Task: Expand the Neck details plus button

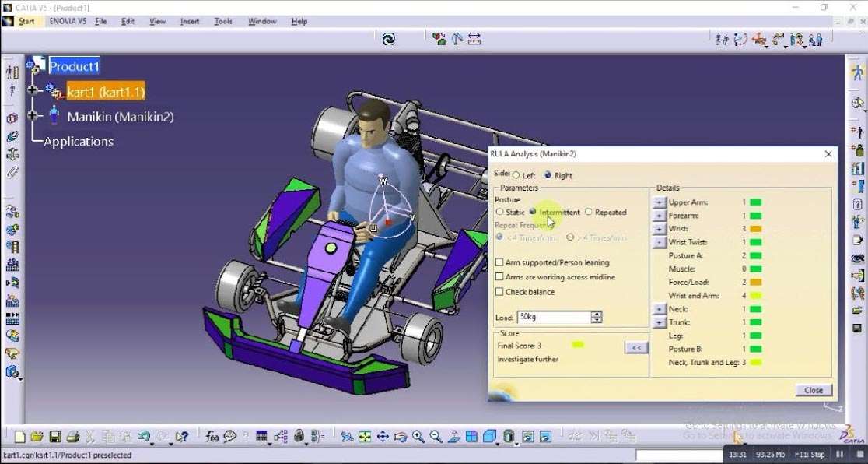Action: coord(659,309)
